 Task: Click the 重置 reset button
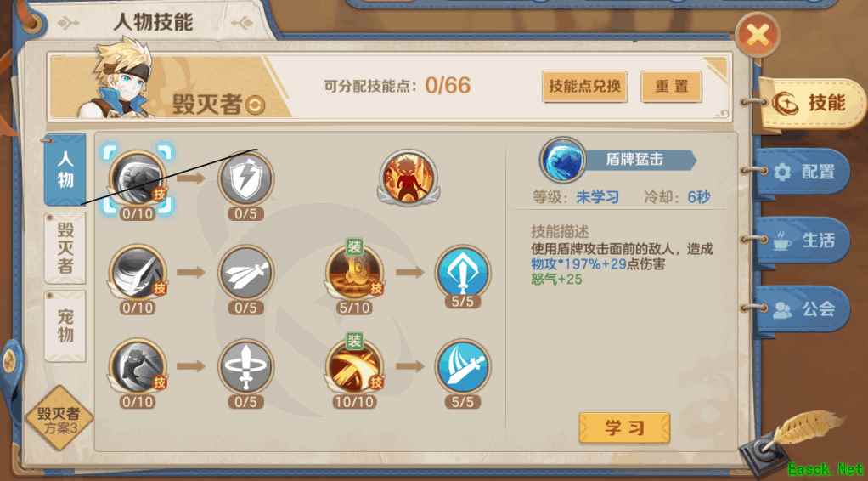point(672,87)
